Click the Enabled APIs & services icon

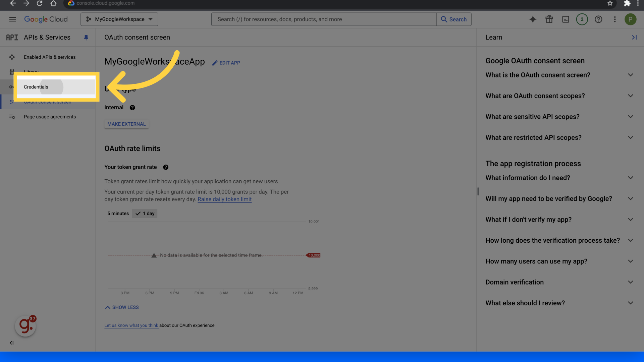click(12, 57)
